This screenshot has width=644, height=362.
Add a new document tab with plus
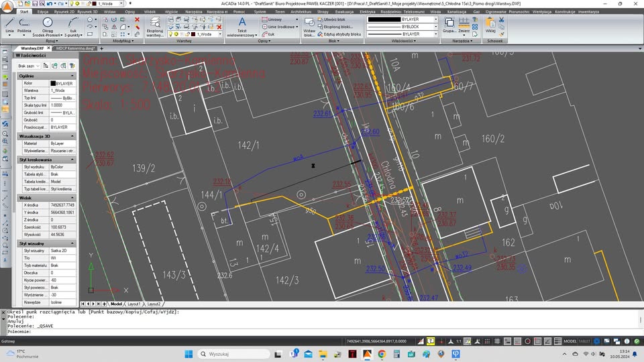click(101, 48)
